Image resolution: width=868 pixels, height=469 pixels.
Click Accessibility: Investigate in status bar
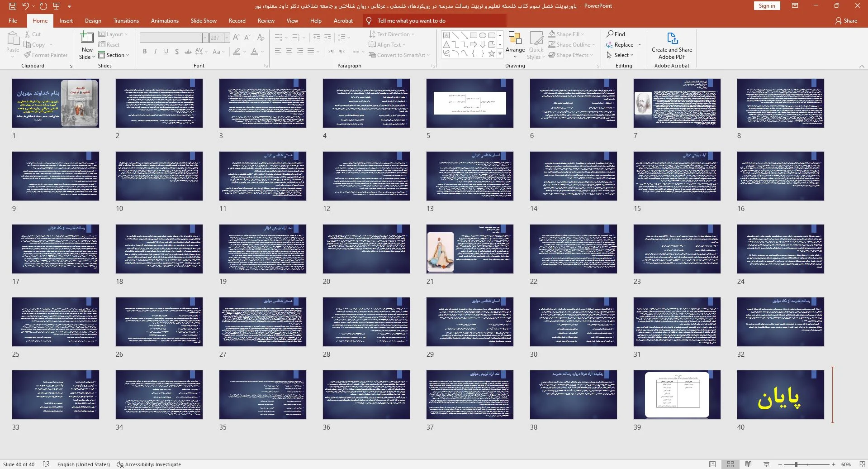(x=149, y=464)
